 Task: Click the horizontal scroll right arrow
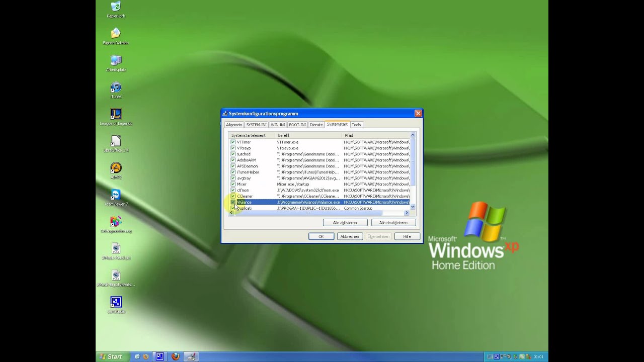pos(407,213)
